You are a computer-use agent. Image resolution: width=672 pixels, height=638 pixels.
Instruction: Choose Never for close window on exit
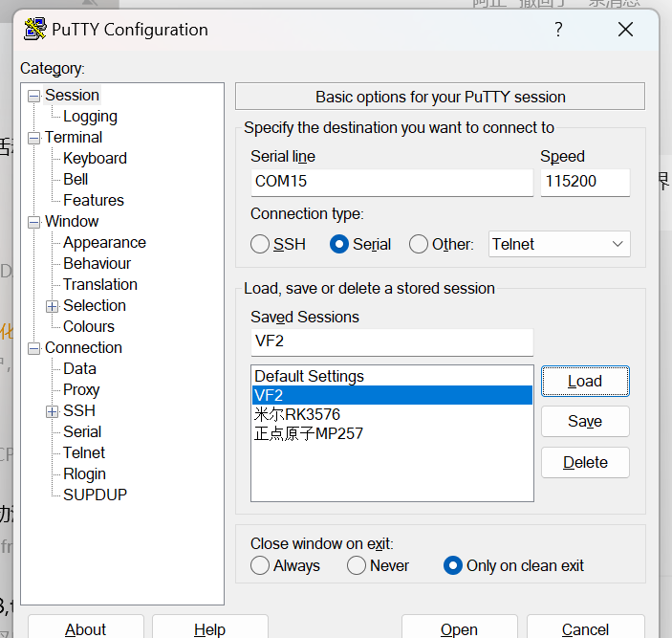(x=357, y=565)
